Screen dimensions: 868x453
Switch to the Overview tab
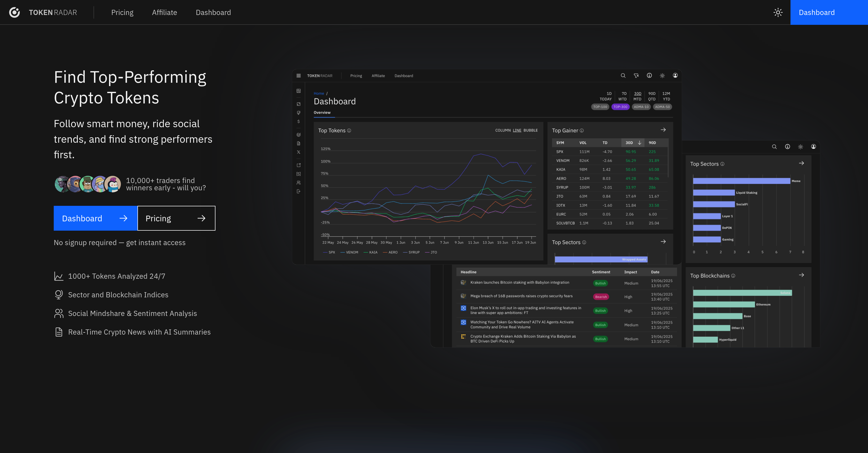[322, 112]
